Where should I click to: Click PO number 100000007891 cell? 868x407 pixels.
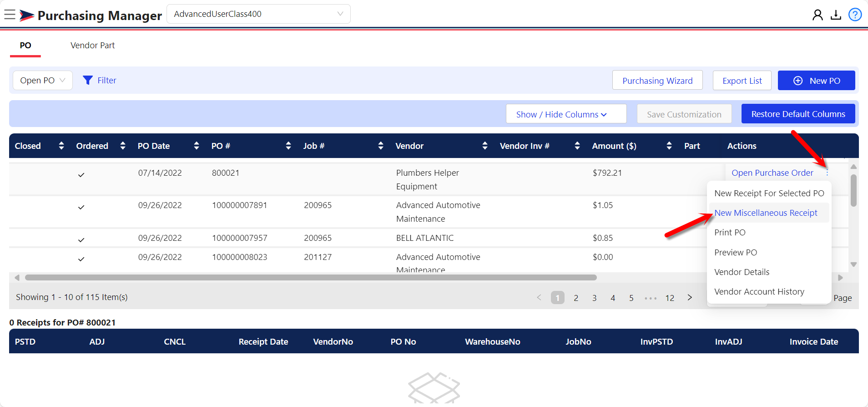239,205
